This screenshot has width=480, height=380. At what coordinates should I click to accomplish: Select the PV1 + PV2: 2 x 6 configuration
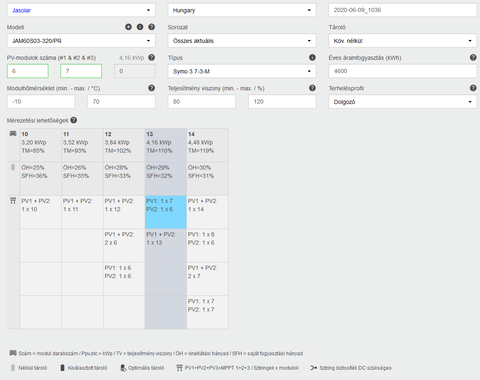[x=124, y=245]
